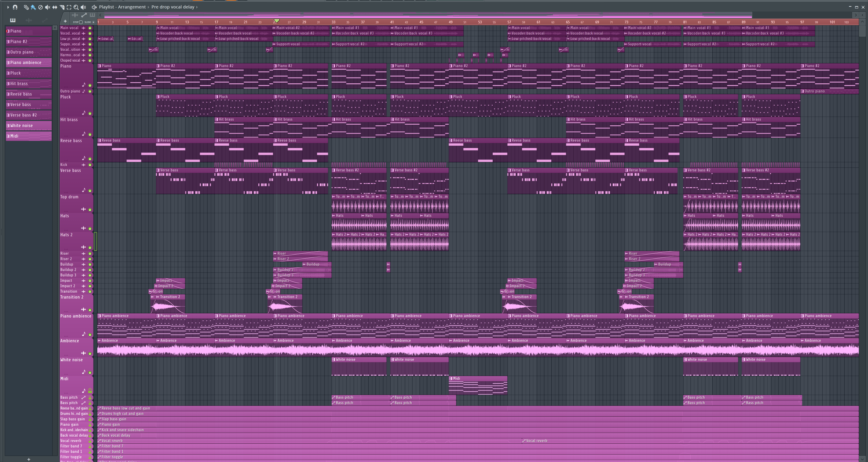Mute the Hit brass track
The height and width of the screenshot is (462, 868).
(90, 134)
